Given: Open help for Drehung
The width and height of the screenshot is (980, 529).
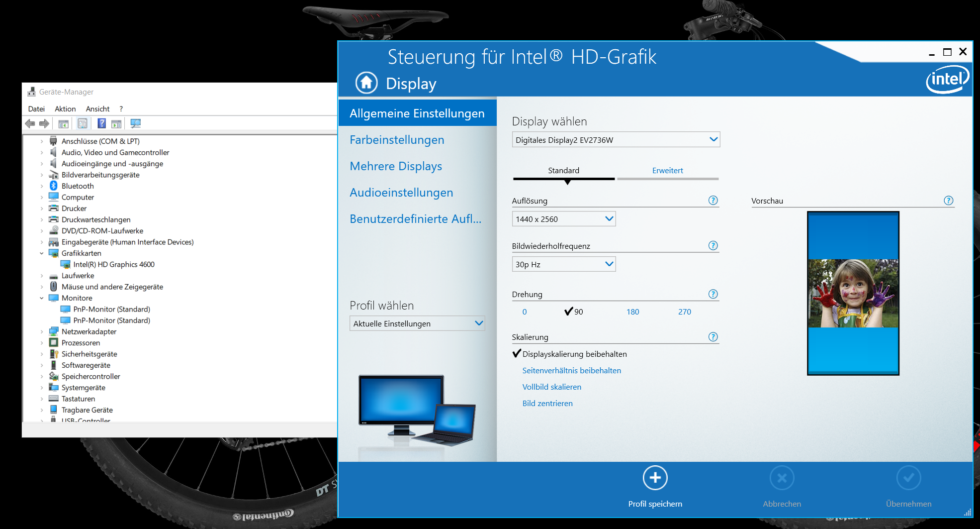Looking at the screenshot, I should (713, 294).
